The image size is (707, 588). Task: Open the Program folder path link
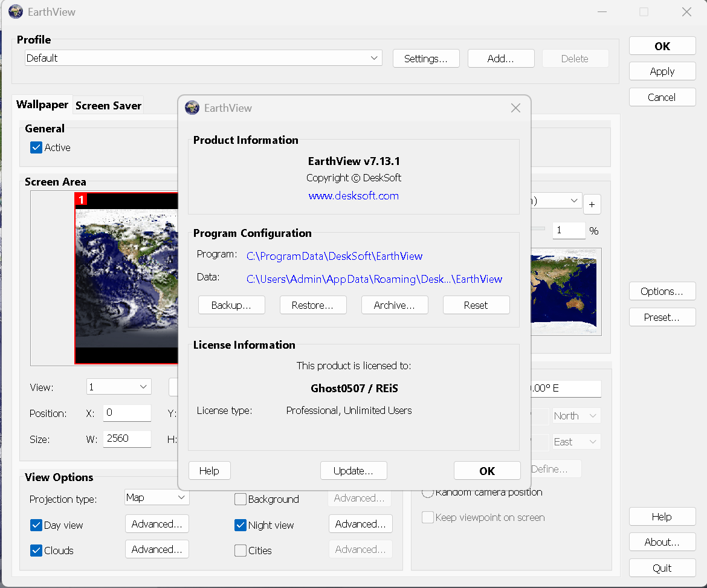(x=334, y=256)
